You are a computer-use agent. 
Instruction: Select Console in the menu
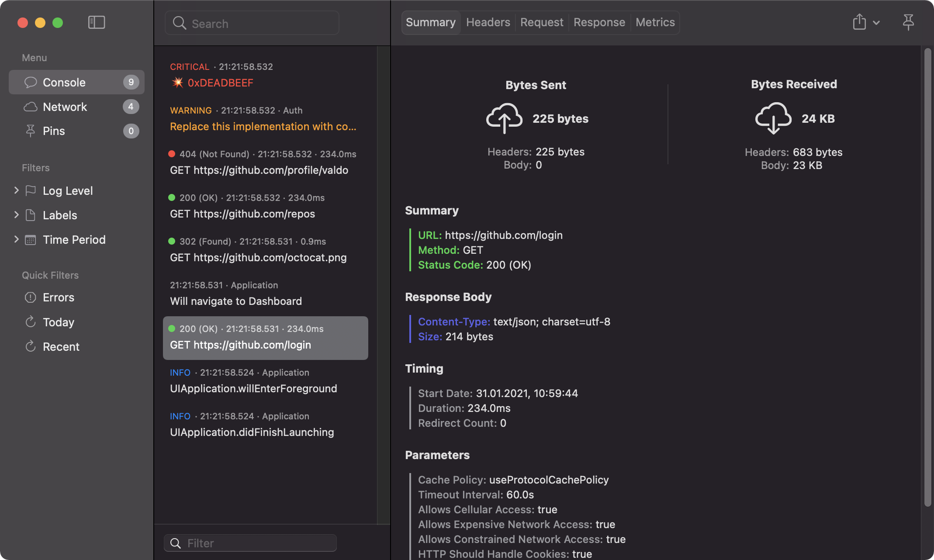point(77,82)
